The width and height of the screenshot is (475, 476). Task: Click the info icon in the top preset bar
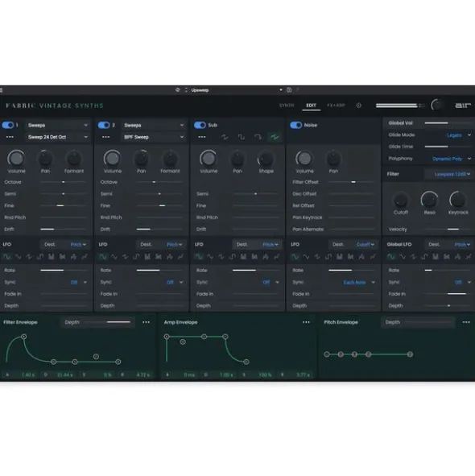click(x=289, y=90)
